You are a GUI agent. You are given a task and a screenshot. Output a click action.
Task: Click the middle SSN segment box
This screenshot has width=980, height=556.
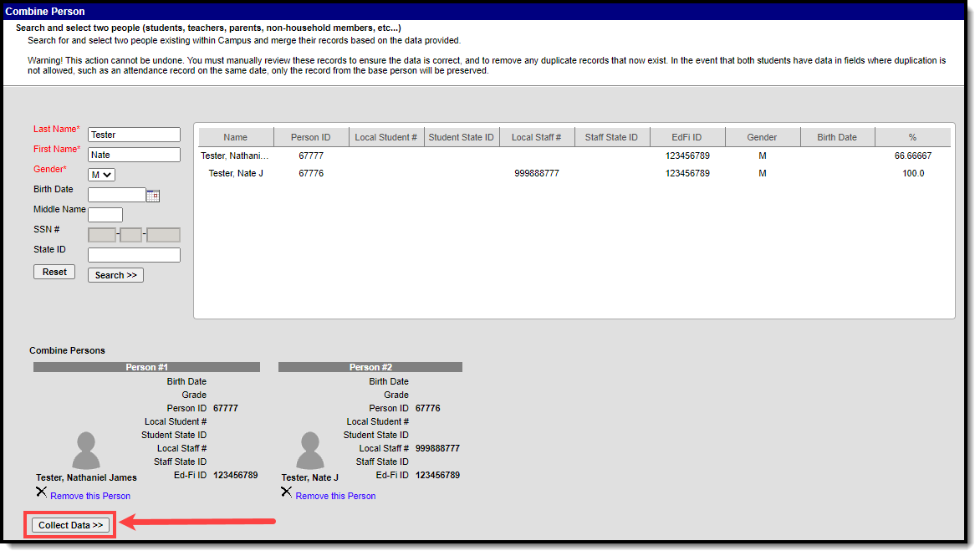pyautogui.click(x=130, y=235)
